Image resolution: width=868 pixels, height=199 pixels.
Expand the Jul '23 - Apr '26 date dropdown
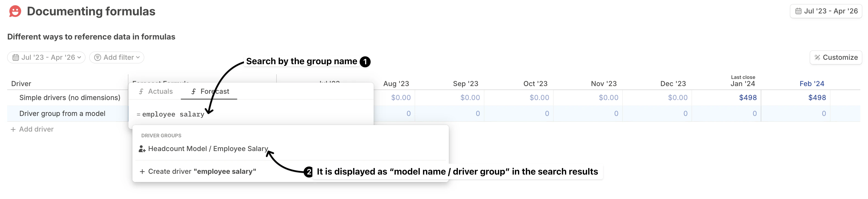click(46, 57)
